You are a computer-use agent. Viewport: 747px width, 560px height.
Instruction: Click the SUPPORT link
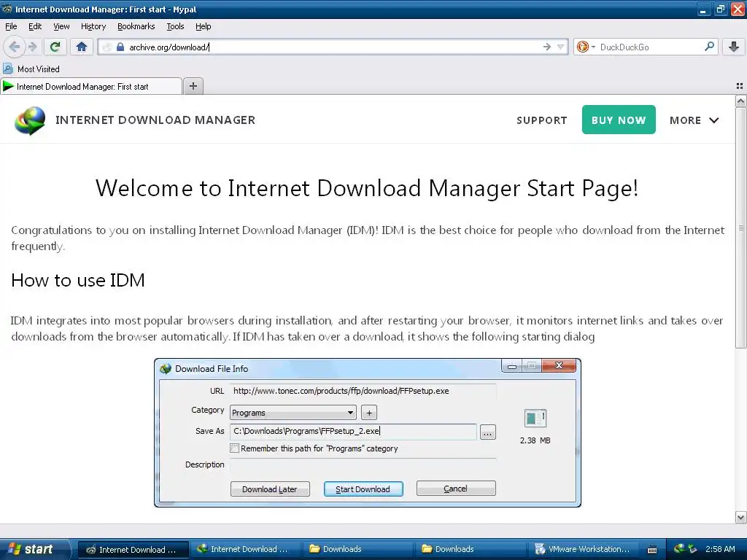[542, 120]
